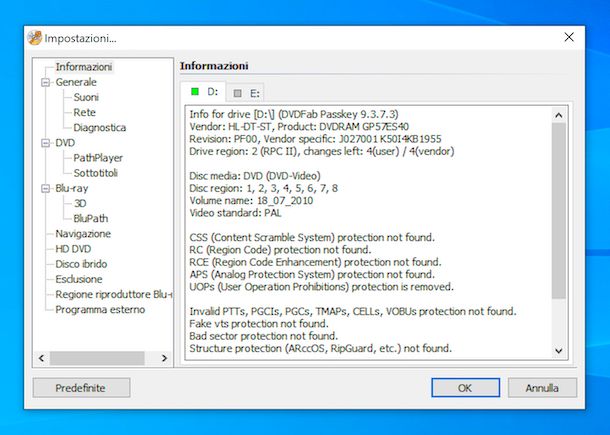Click the tree panel scroll left arrow
610x435 pixels.
[x=42, y=358]
